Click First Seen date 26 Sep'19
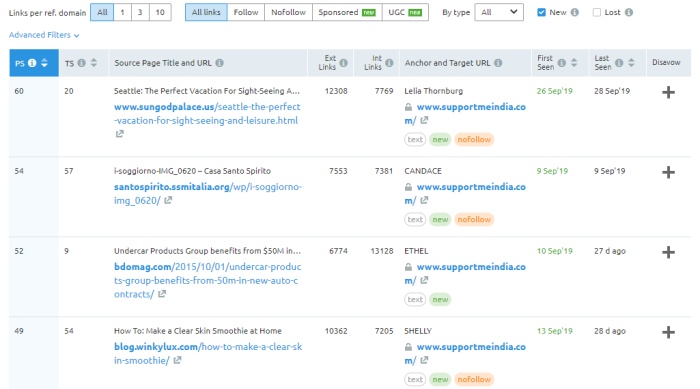The width and height of the screenshot is (700, 389). coord(554,91)
